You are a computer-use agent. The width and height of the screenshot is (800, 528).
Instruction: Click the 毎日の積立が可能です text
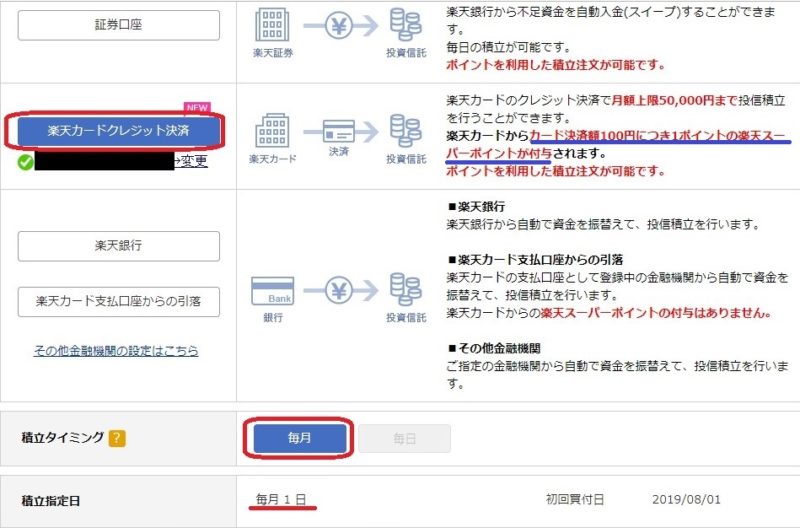point(509,47)
